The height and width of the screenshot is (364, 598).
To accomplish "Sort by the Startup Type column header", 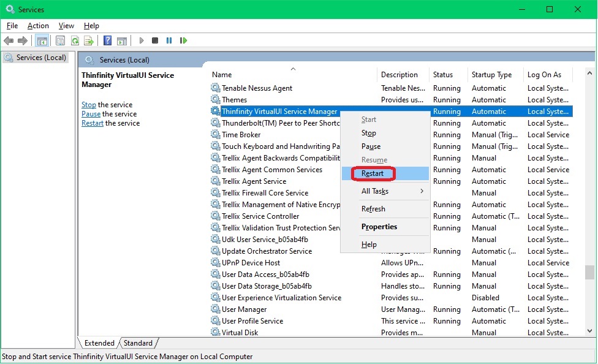I will click(496, 74).
